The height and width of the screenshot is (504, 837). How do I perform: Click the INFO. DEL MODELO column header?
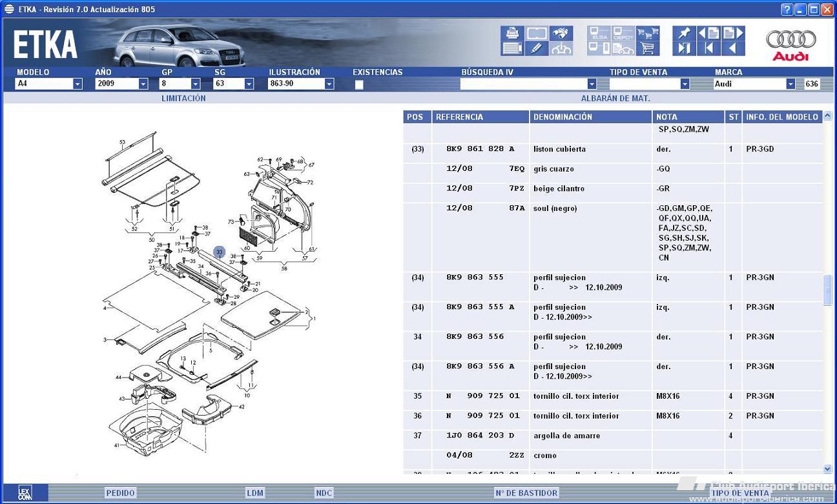[783, 117]
